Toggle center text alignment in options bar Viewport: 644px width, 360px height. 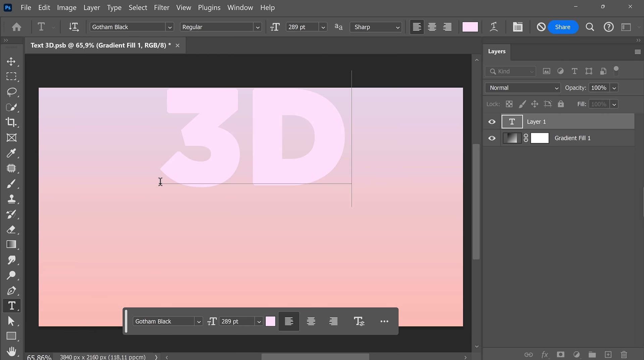(432, 27)
